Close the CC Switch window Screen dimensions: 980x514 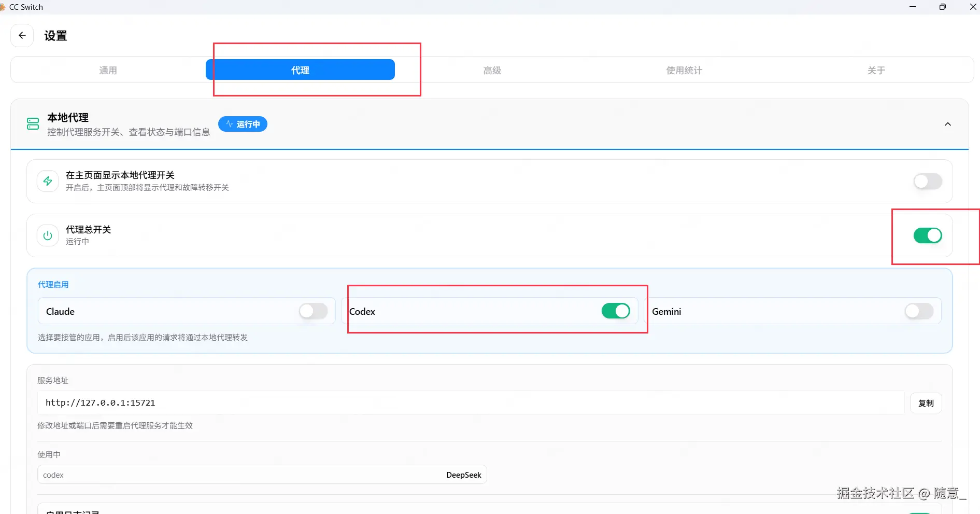(973, 7)
